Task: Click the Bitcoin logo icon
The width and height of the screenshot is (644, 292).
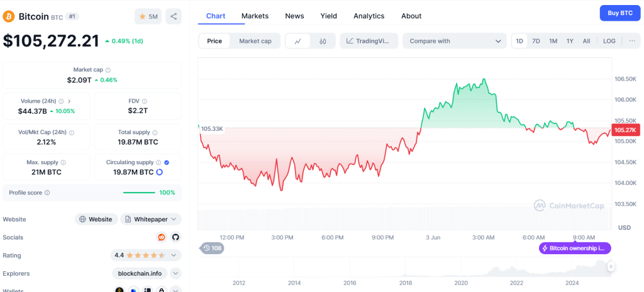Action: pyautogui.click(x=9, y=16)
